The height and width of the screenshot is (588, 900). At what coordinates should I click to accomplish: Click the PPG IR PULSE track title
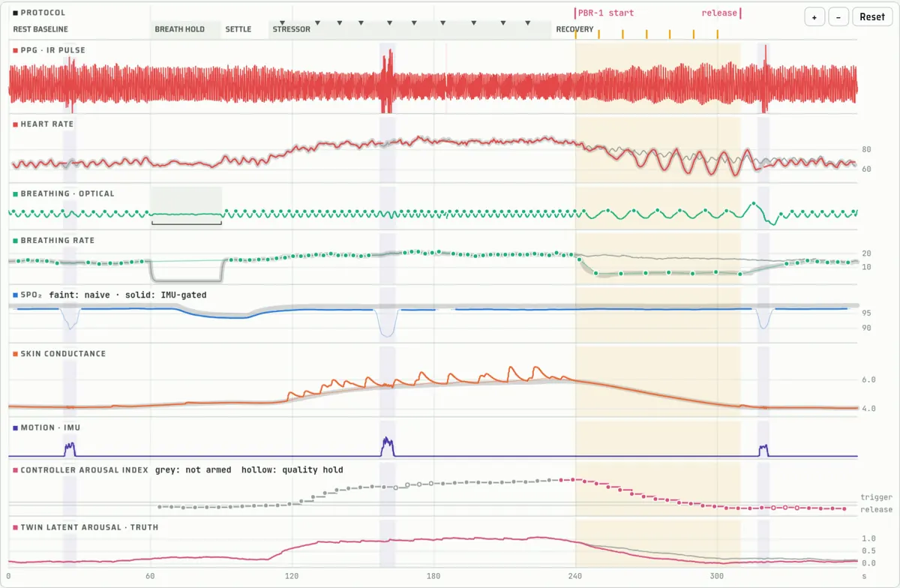52,50
